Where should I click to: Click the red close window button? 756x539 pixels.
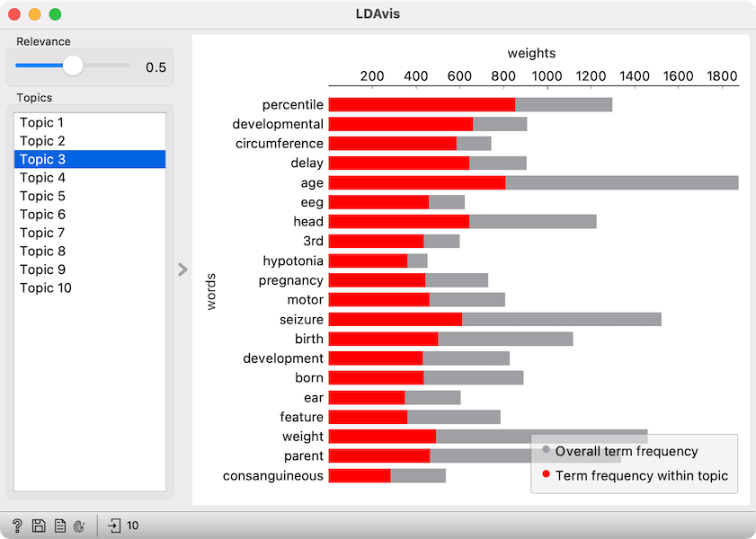click(x=14, y=14)
